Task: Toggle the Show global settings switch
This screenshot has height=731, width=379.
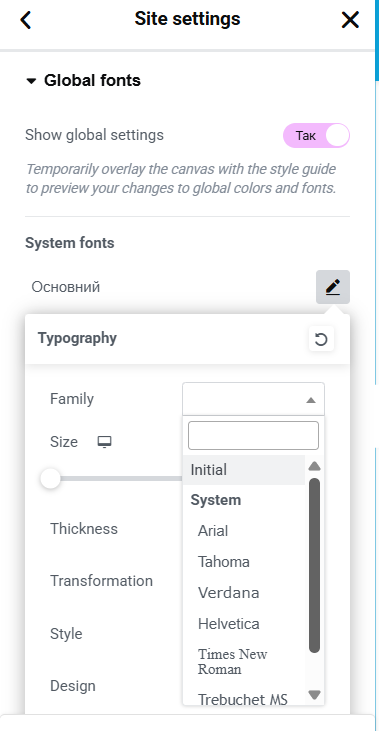Action: (316, 136)
